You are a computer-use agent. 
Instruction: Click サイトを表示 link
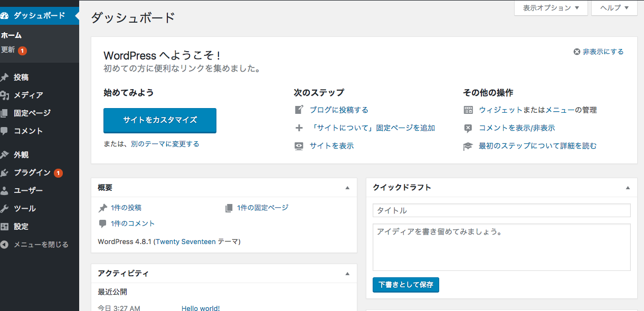pyautogui.click(x=332, y=146)
